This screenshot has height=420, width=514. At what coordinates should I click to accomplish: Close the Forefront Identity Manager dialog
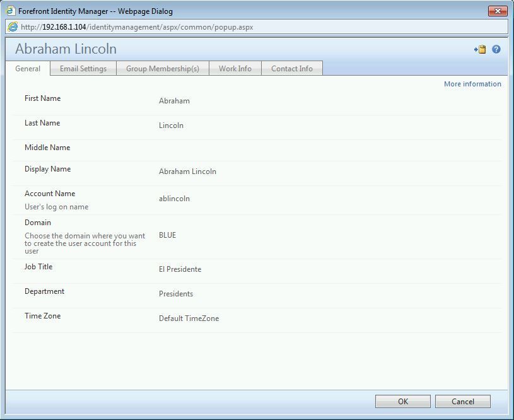[498, 11]
